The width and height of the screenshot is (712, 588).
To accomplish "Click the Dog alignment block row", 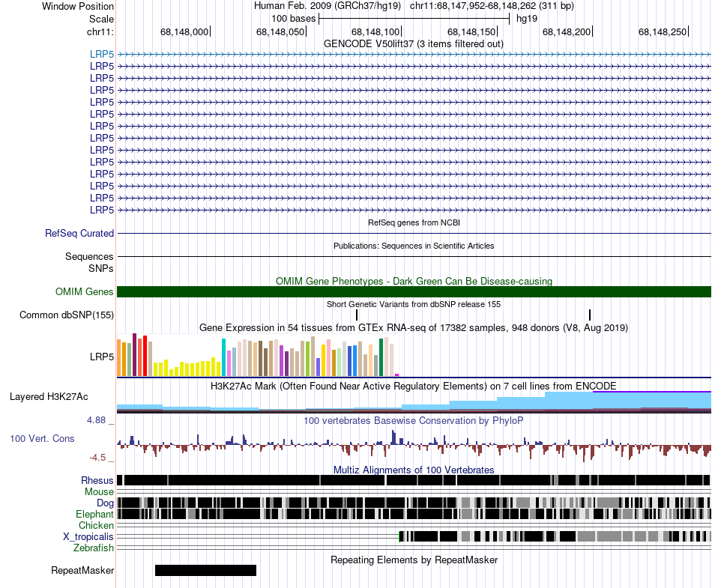I will (x=414, y=503).
